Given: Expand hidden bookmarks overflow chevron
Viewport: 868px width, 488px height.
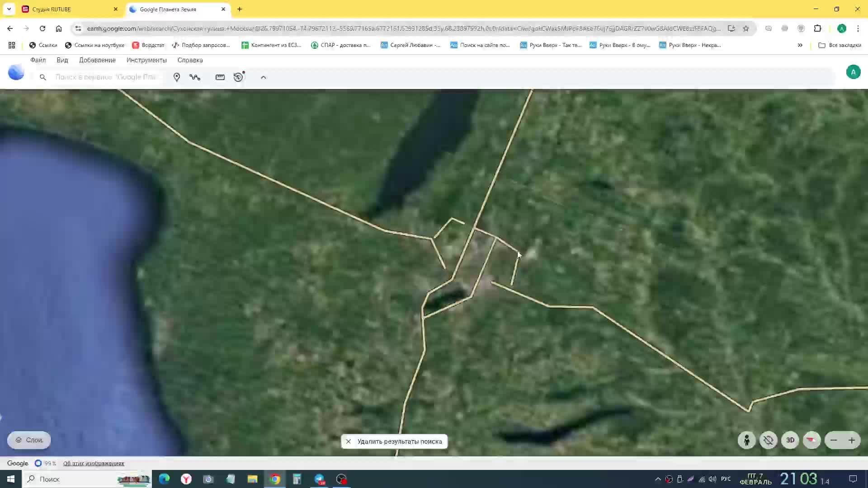Looking at the screenshot, I should (800, 45).
